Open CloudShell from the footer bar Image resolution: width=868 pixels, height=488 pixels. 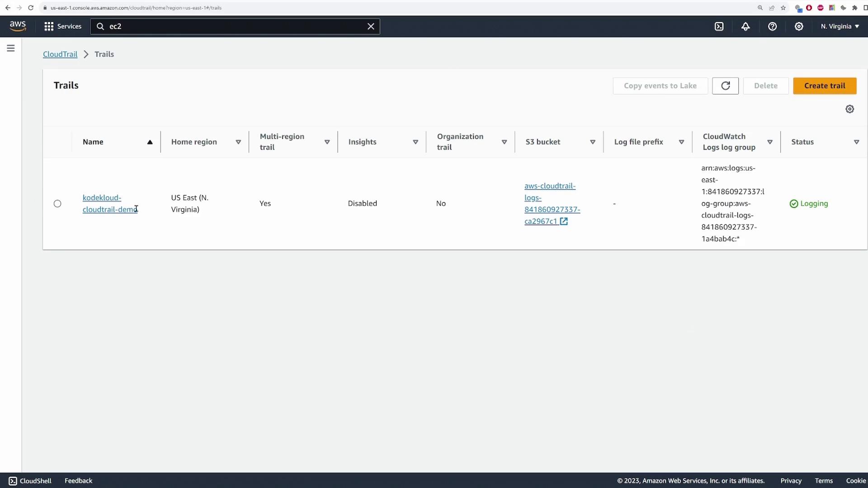point(30,481)
